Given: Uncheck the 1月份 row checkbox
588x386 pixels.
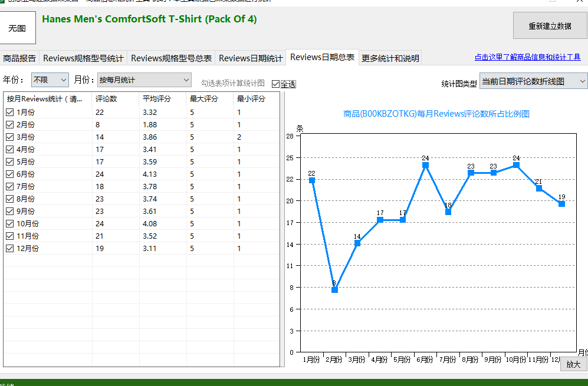Looking at the screenshot, I should (x=10, y=112).
